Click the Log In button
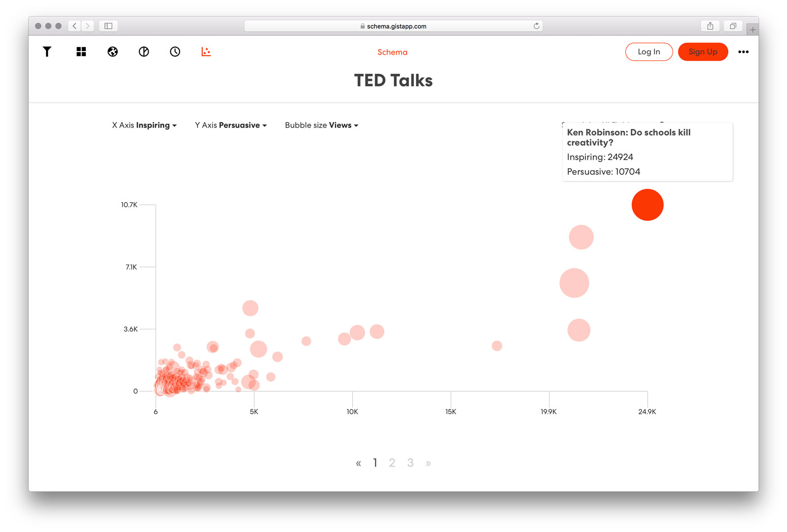787x532 pixels. coord(649,52)
